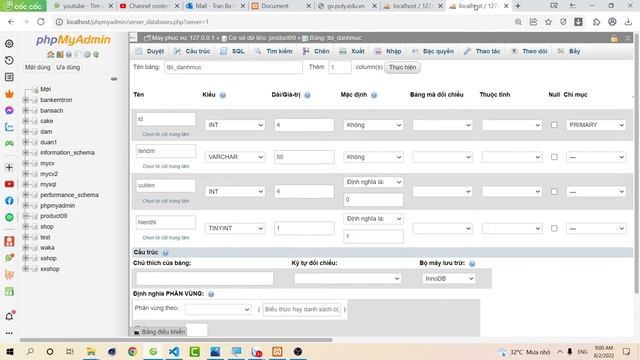This screenshot has height=360, width=640.
Task: Toggle Null checkbox for the hienthi column
Action: [554, 228]
